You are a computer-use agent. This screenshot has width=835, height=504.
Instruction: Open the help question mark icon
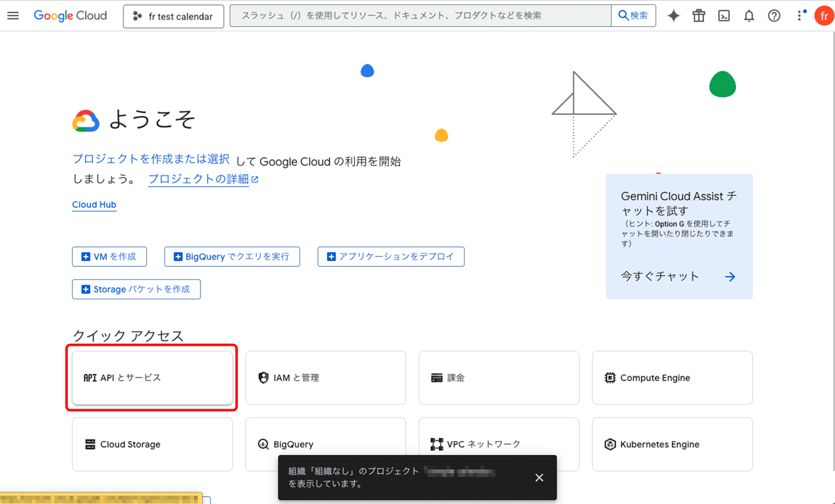click(774, 16)
